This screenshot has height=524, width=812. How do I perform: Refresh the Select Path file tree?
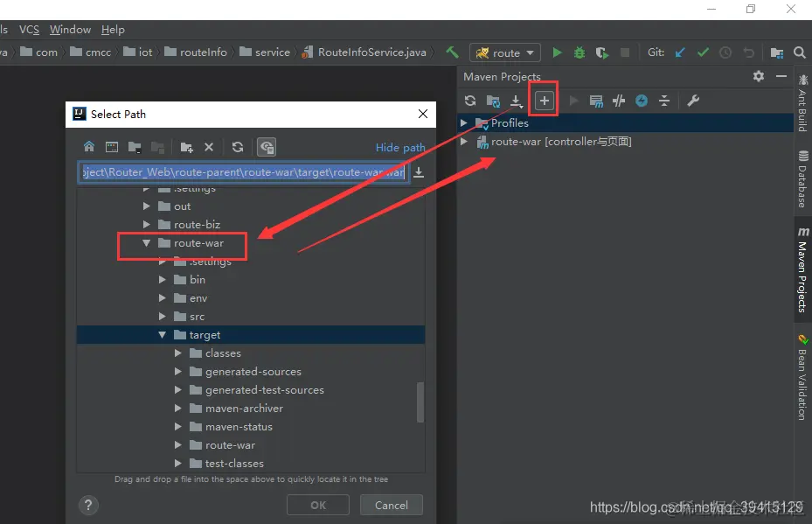pyautogui.click(x=238, y=147)
